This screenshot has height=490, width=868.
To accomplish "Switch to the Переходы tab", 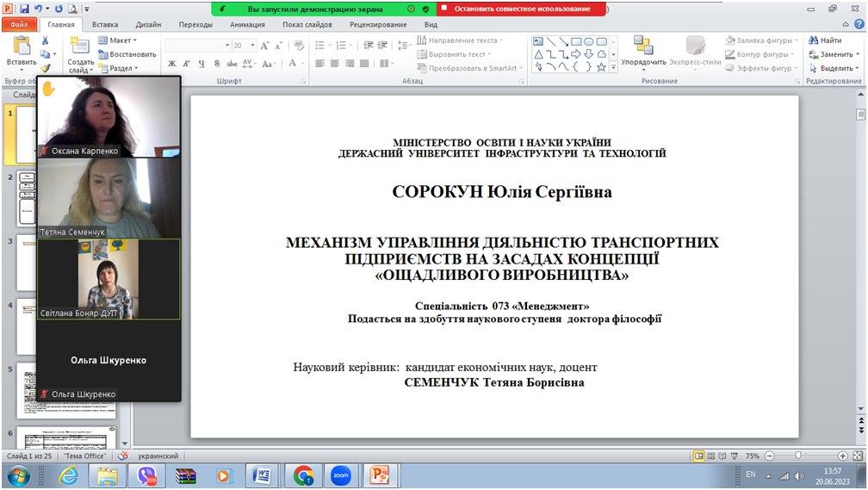I will tap(195, 24).
